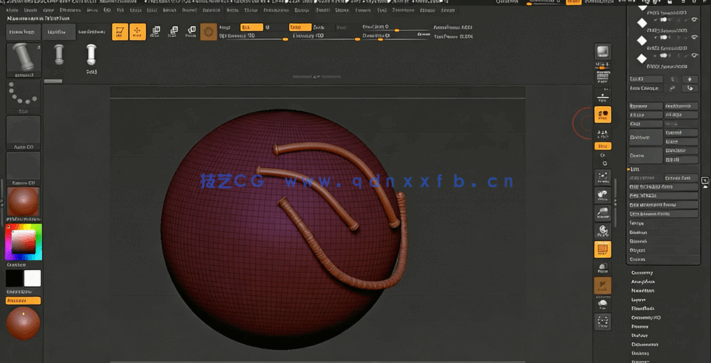Expand the Project section in Subtool palette
This screenshot has width=711, height=363.
pos(637,250)
